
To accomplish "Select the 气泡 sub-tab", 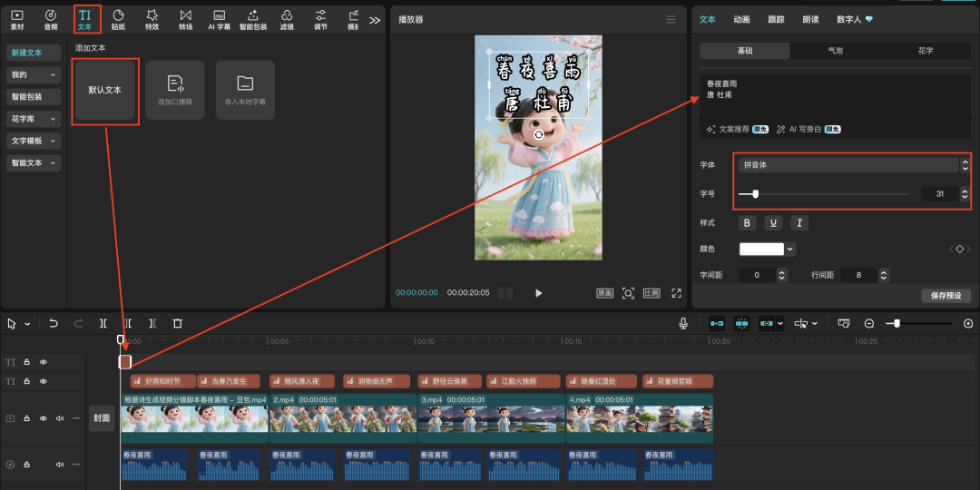I will [x=835, y=51].
